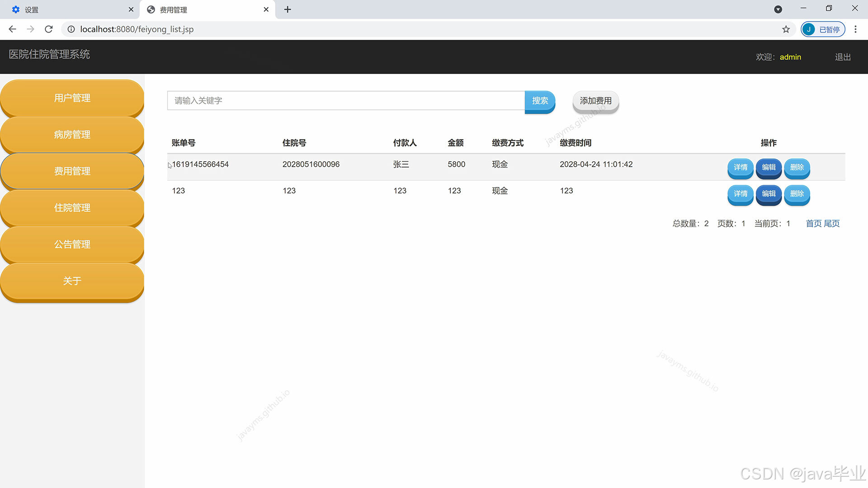
Task: Bookmark this page with the star icon
Action: pos(786,29)
